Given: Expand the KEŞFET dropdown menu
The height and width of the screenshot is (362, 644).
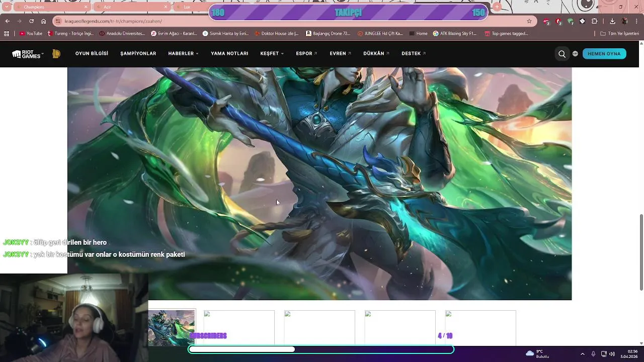Looking at the screenshot, I should click(272, 54).
